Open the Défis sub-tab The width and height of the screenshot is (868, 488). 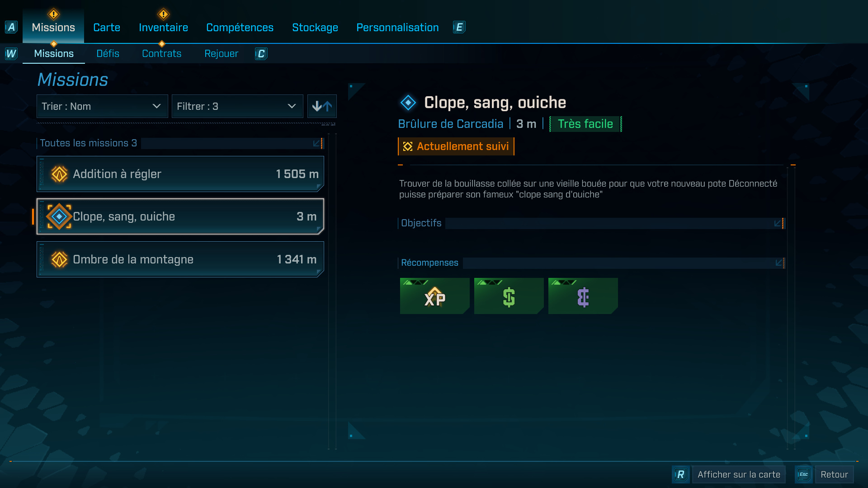(108, 53)
